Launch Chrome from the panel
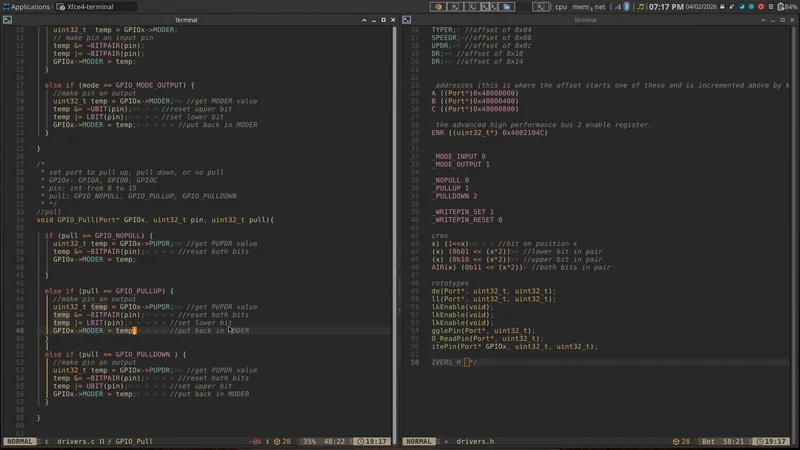800x450 pixels. pyautogui.click(x=438, y=6)
